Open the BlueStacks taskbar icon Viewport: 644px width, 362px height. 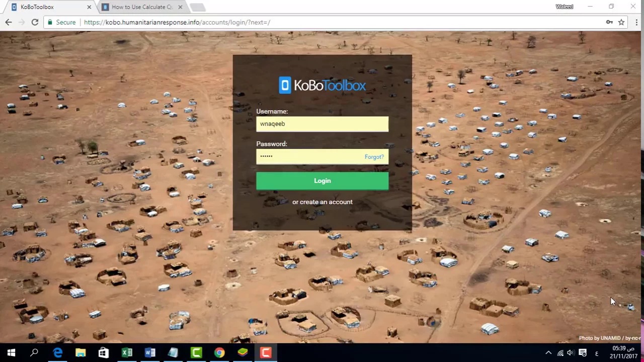point(243,353)
